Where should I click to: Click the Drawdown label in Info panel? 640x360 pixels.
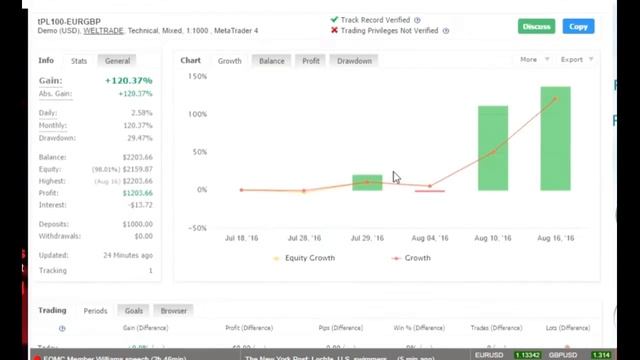click(x=57, y=138)
